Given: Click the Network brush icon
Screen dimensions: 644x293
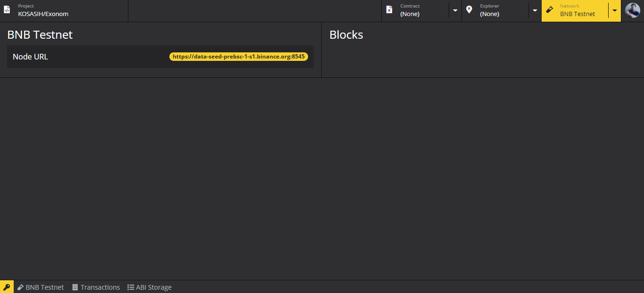Looking at the screenshot, I should [549, 10].
